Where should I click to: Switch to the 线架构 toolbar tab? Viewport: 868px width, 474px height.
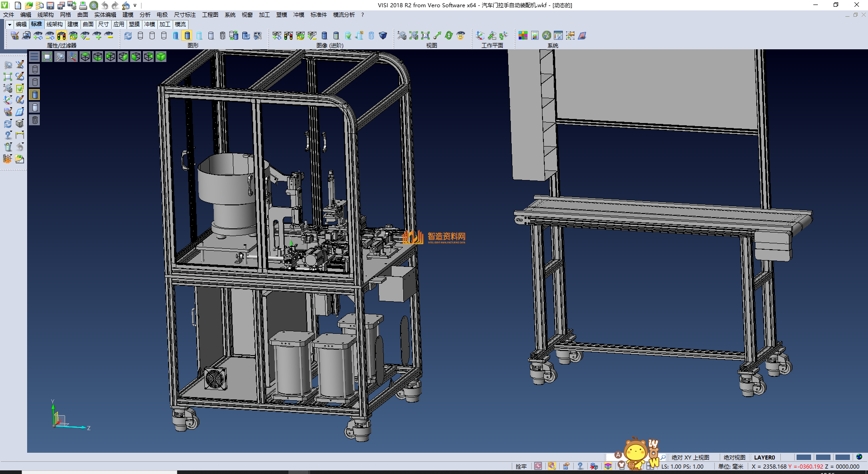pos(54,24)
